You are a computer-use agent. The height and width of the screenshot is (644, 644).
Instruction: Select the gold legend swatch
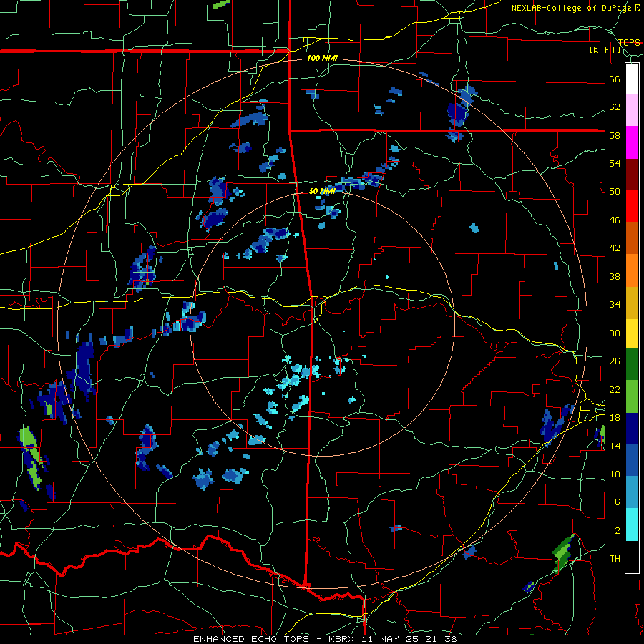pyautogui.click(x=632, y=303)
